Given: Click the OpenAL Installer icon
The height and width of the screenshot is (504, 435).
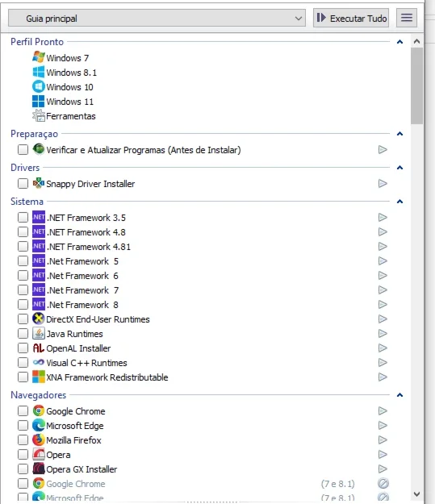Looking at the screenshot, I should click(x=38, y=348).
